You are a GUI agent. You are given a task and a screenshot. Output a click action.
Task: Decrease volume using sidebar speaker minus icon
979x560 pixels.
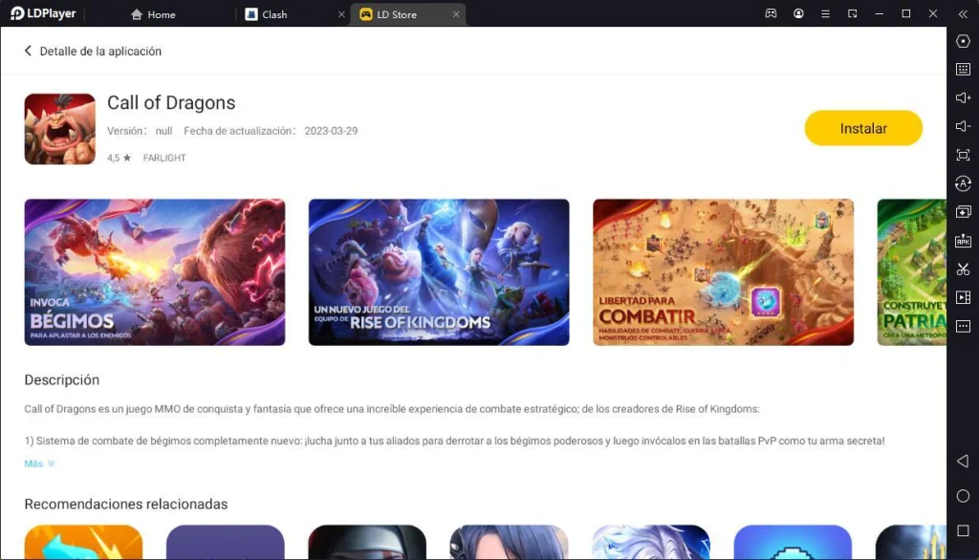pyautogui.click(x=963, y=127)
